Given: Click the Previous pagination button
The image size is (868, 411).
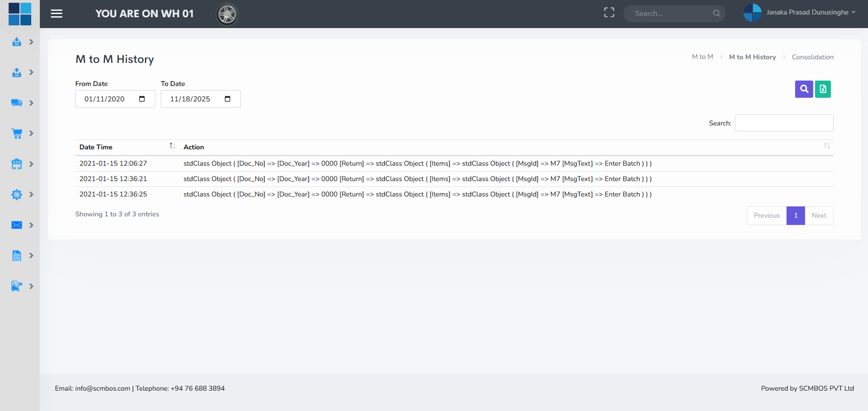Looking at the screenshot, I should click(767, 215).
